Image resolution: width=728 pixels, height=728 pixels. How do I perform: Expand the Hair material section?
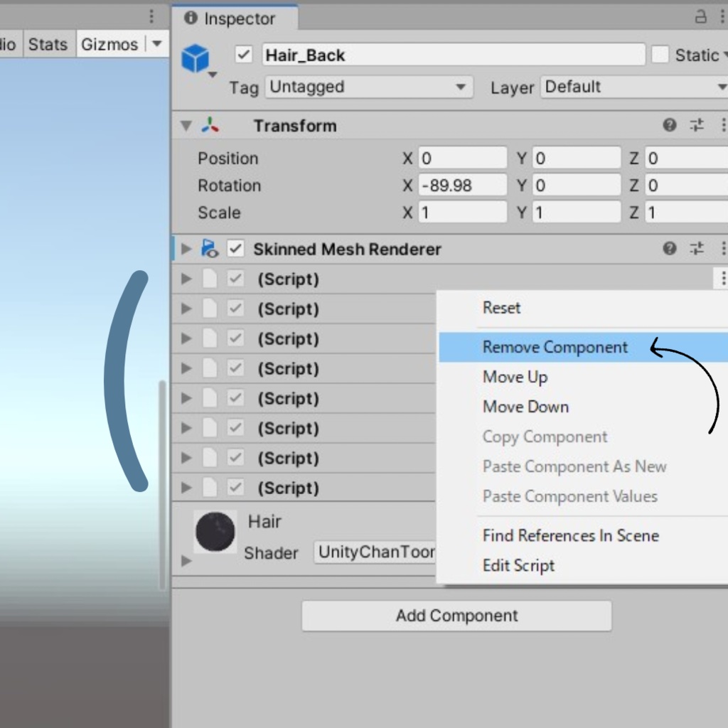click(x=186, y=561)
